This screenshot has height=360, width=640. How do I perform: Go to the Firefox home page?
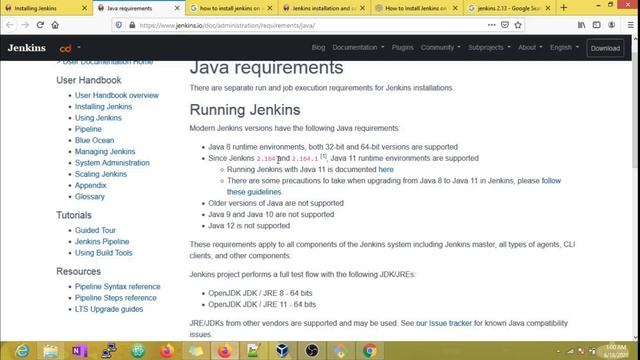point(55,25)
